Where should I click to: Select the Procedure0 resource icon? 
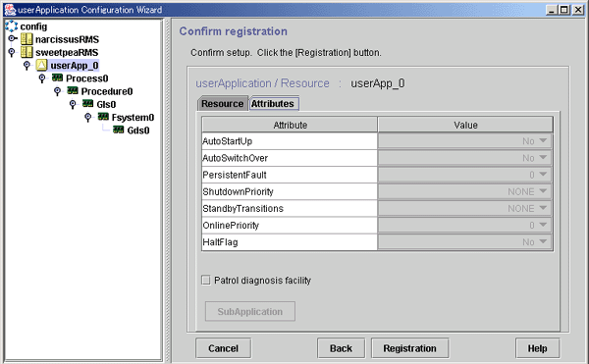click(73, 91)
